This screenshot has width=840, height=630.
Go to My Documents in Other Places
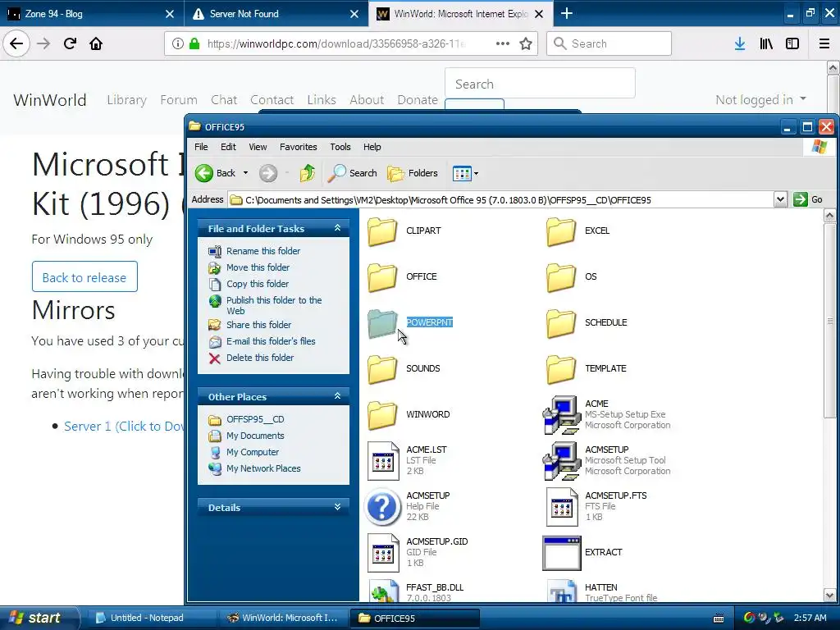pos(255,436)
